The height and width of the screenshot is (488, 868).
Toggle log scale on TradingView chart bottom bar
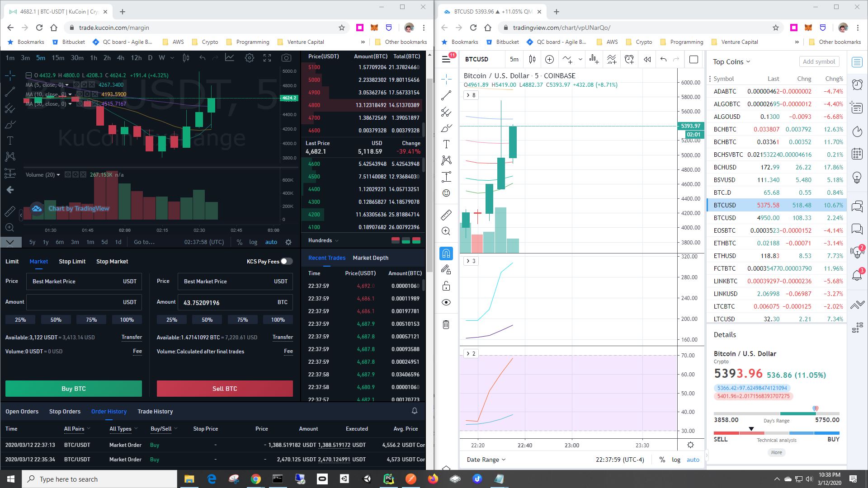point(676,460)
